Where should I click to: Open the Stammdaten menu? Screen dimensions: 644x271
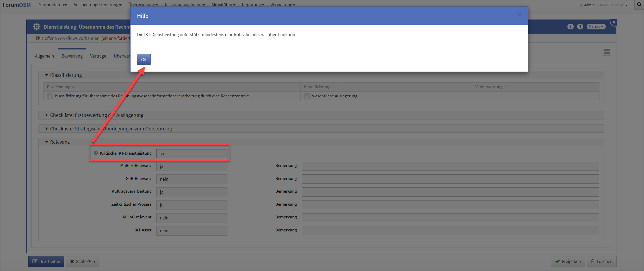(53, 5)
